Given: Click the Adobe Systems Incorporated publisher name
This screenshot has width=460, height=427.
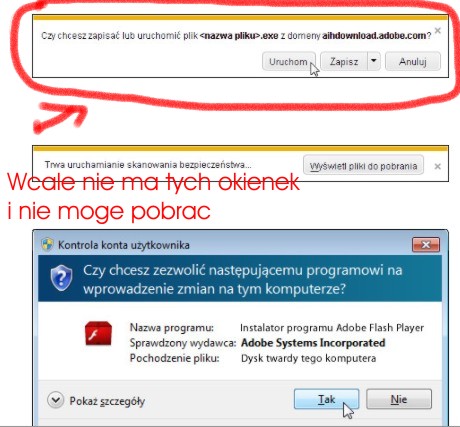Looking at the screenshot, I should 313,343.
